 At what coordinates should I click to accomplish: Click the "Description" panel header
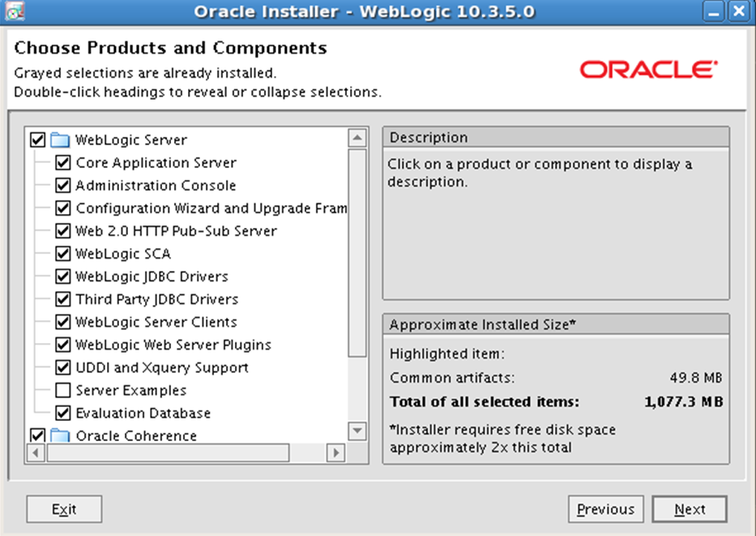pyautogui.click(x=556, y=138)
